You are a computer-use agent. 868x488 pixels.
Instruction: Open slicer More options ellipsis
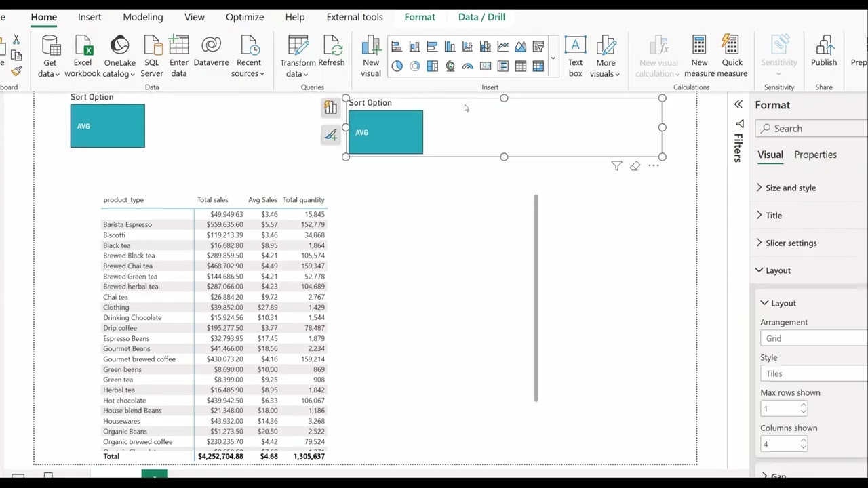[x=653, y=166]
